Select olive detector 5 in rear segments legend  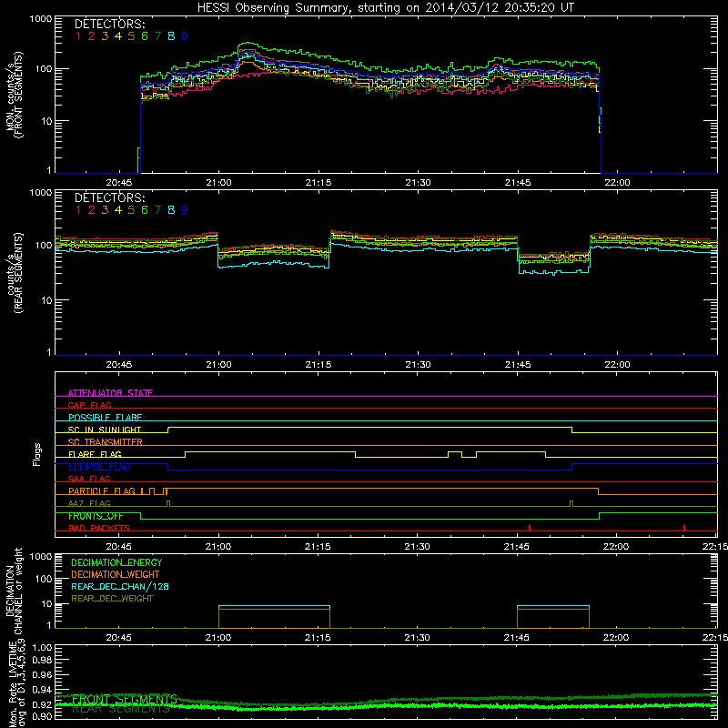(x=131, y=210)
